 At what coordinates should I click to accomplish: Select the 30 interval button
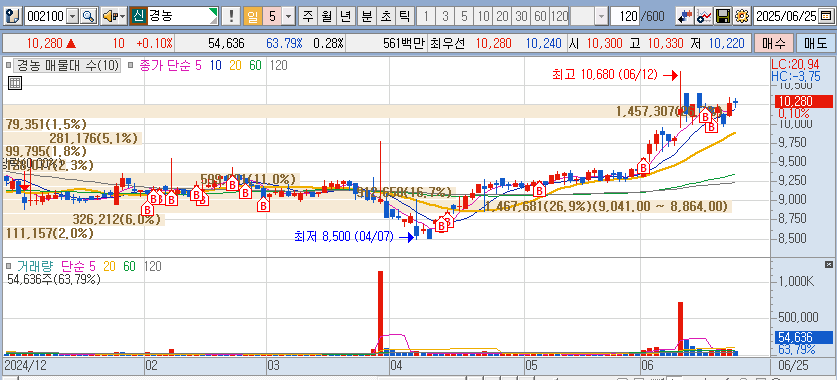(522, 17)
